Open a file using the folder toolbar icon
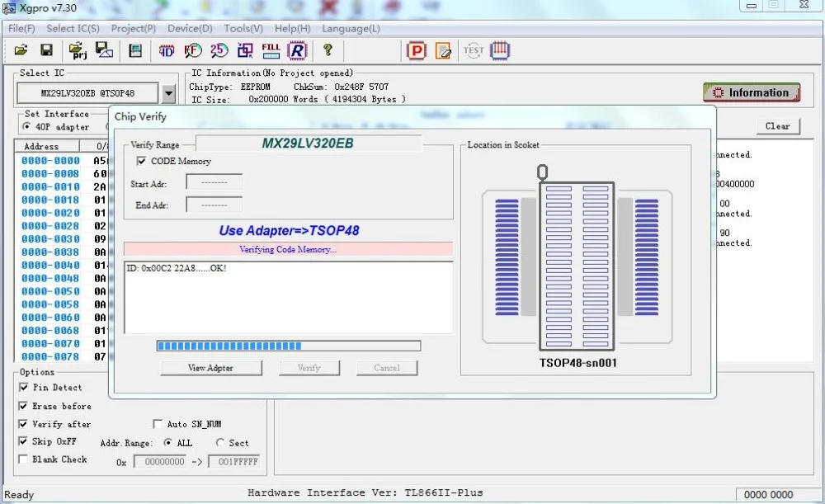The height and width of the screenshot is (504, 825). point(21,50)
